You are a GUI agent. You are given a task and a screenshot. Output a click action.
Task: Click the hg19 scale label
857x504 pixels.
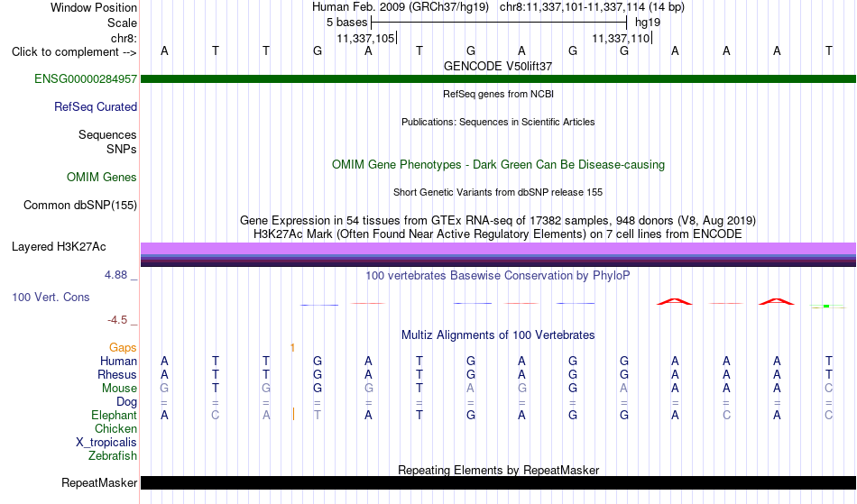tap(648, 23)
